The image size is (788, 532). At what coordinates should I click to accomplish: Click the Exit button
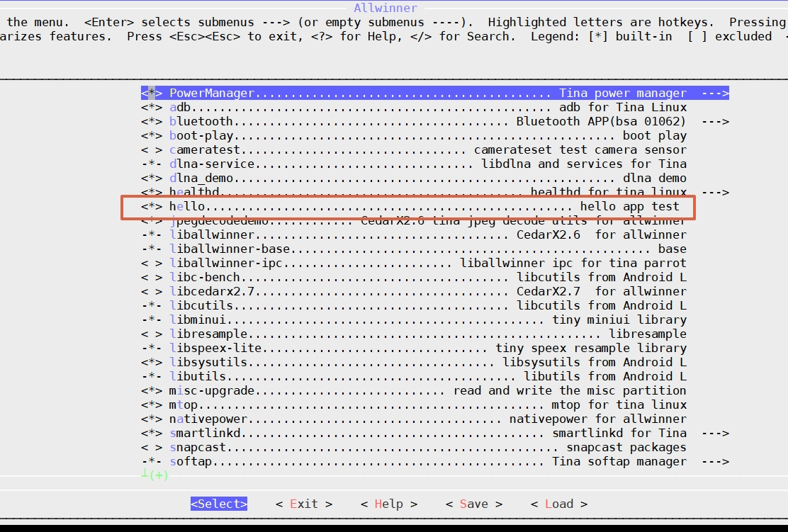(x=304, y=504)
